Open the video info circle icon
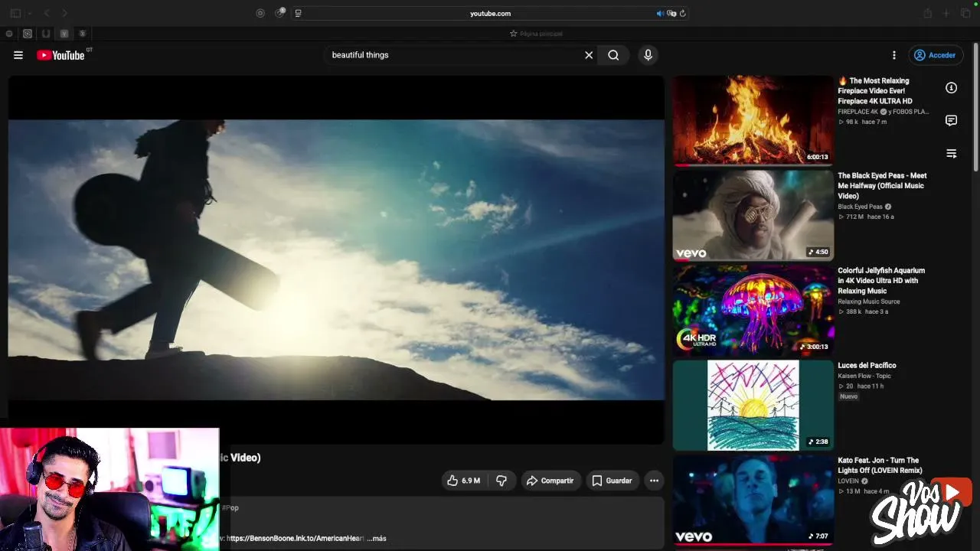 coord(951,88)
